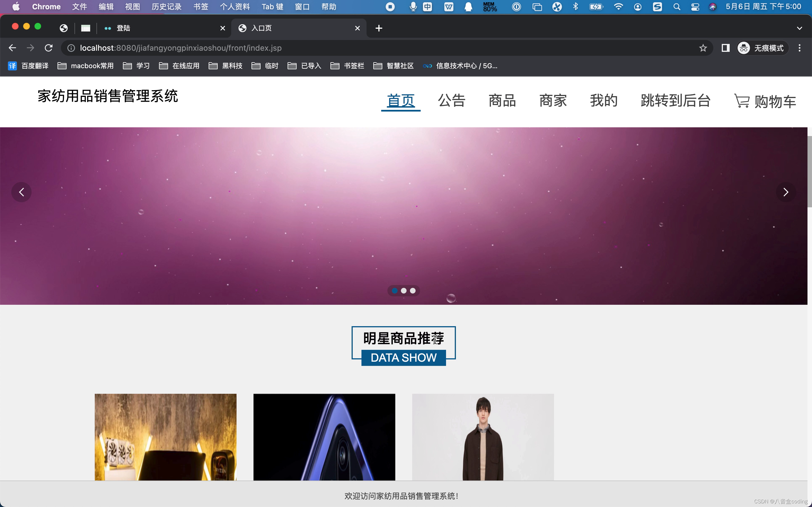Go to 跳转到后台 admin link
Viewport: 812px width, 507px height.
676,101
